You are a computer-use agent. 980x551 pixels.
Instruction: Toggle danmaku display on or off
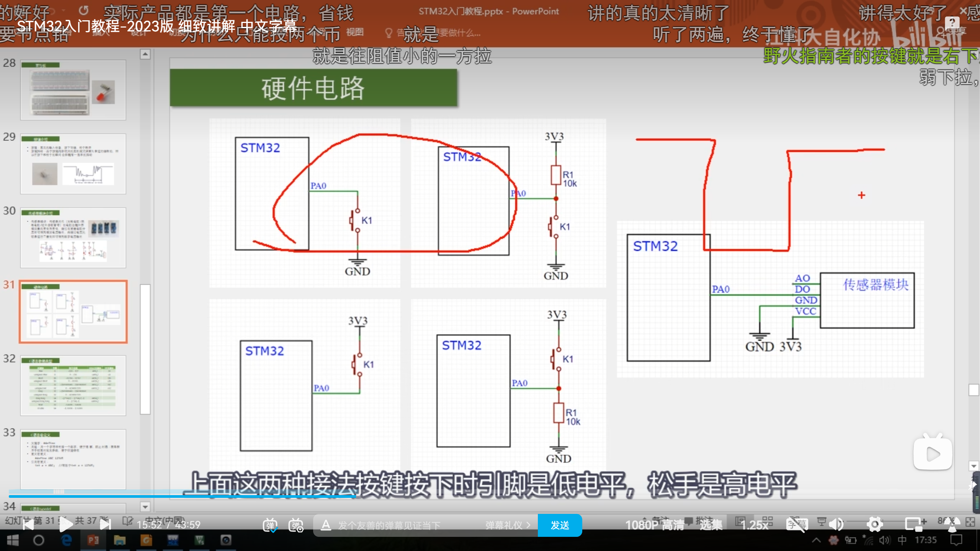[x=270, y=525]
